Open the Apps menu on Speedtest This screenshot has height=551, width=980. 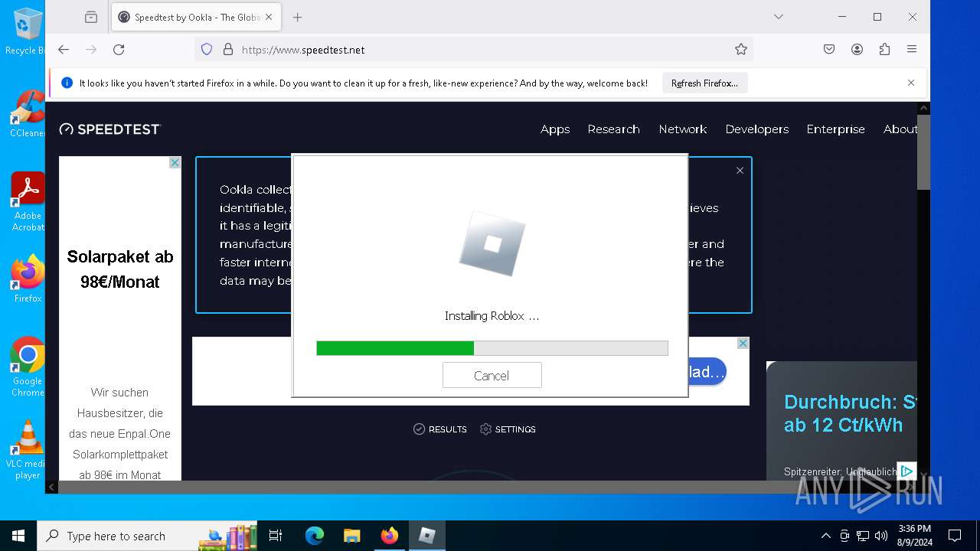click(555, 129)
